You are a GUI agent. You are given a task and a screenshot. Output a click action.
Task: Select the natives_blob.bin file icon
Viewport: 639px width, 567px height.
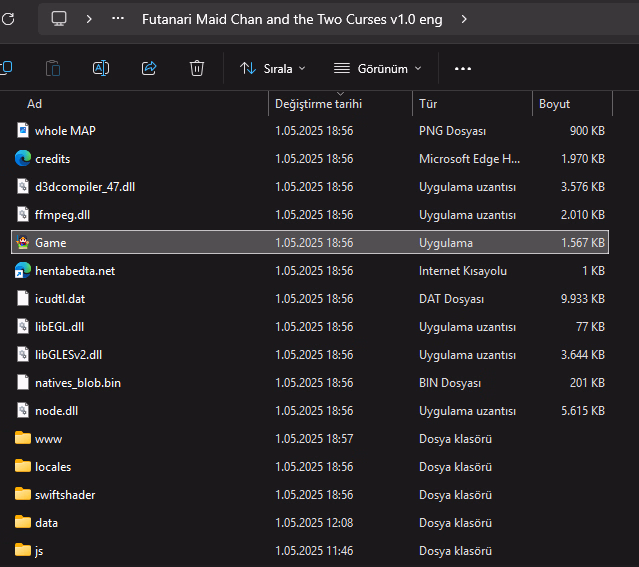click(23, 382)
